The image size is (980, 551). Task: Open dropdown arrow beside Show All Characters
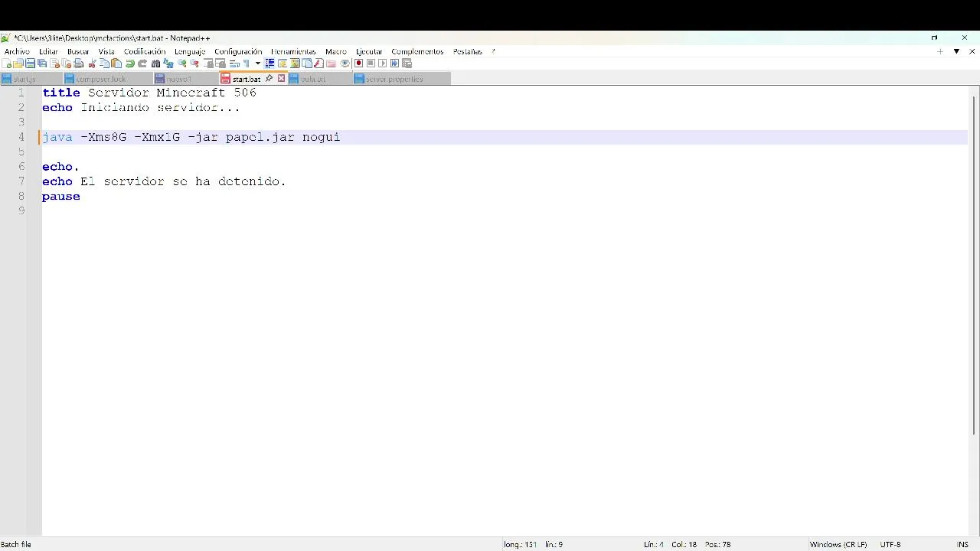point(257,64)
